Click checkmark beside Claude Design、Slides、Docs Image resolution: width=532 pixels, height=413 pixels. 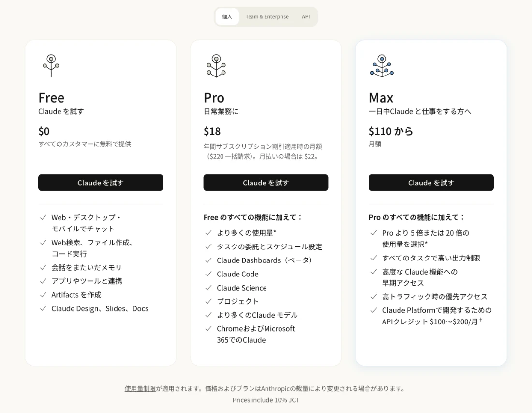coord(43,308)
